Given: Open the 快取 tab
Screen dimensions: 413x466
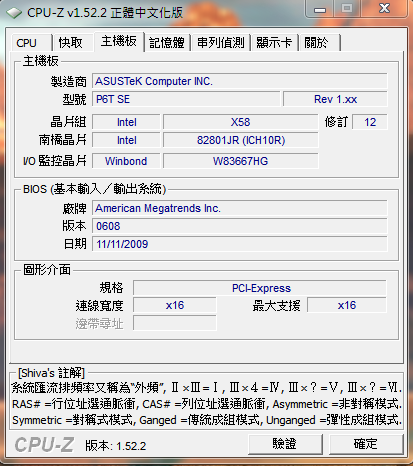Looking at the screenshot, I should tap(73, 43).
